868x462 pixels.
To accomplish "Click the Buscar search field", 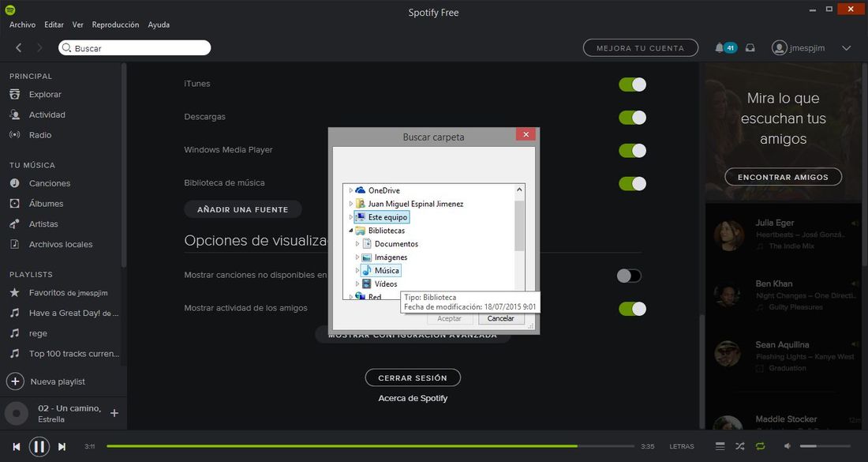I will point(134,47).
